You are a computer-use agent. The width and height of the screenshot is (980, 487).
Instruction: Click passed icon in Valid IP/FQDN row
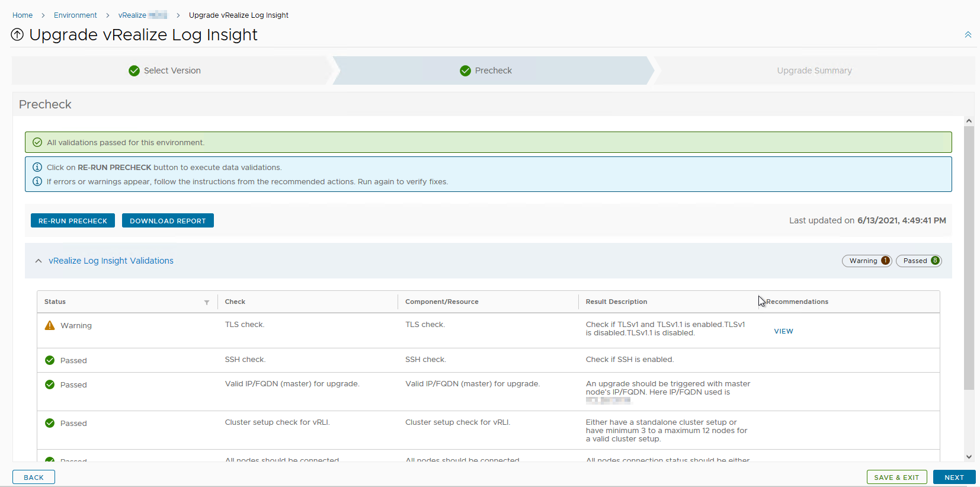50,385
